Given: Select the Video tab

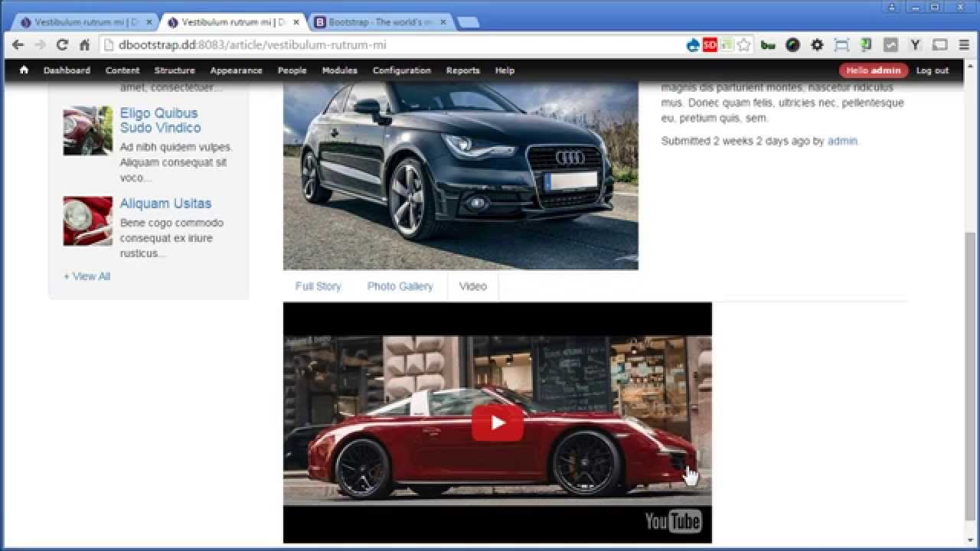Looking at the screenshot, I should (x=472, y=286).
